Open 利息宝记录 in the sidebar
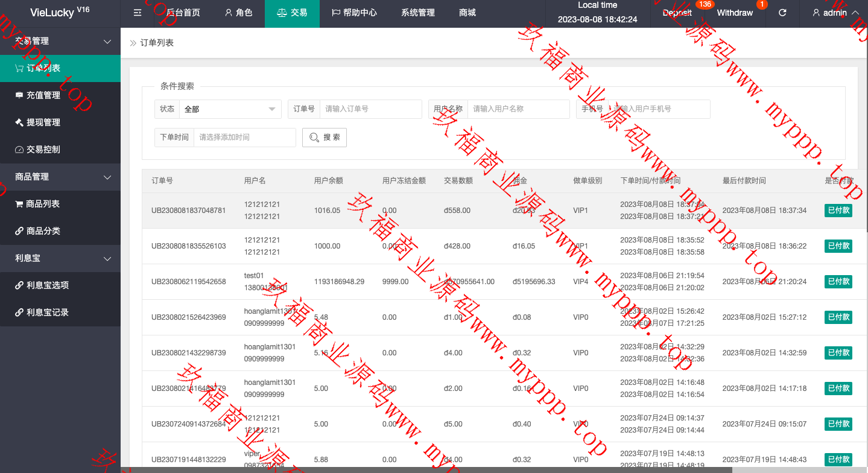The image size is (868, 473). 60,313
